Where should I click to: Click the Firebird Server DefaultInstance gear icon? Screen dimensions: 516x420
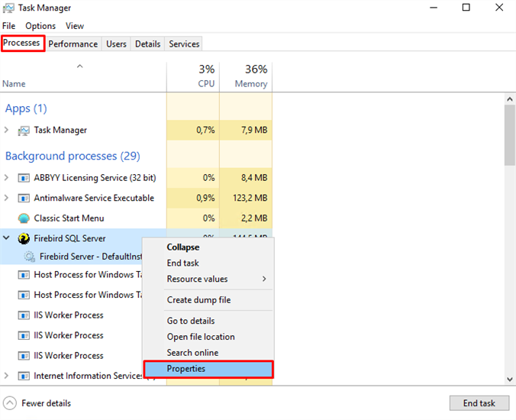30,257
